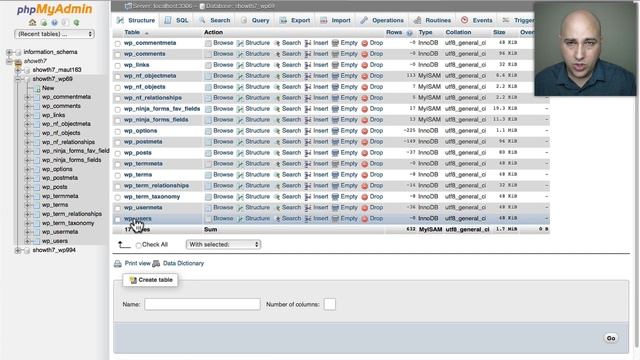Screen dimensions: 640x360
Task: Tick the wp_links row checkbox
Action: (118, 65)
